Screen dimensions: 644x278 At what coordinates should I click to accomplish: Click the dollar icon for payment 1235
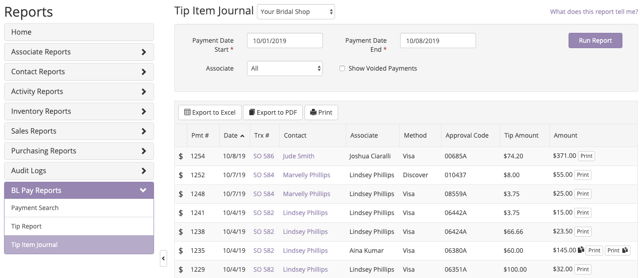pos(181,251)
